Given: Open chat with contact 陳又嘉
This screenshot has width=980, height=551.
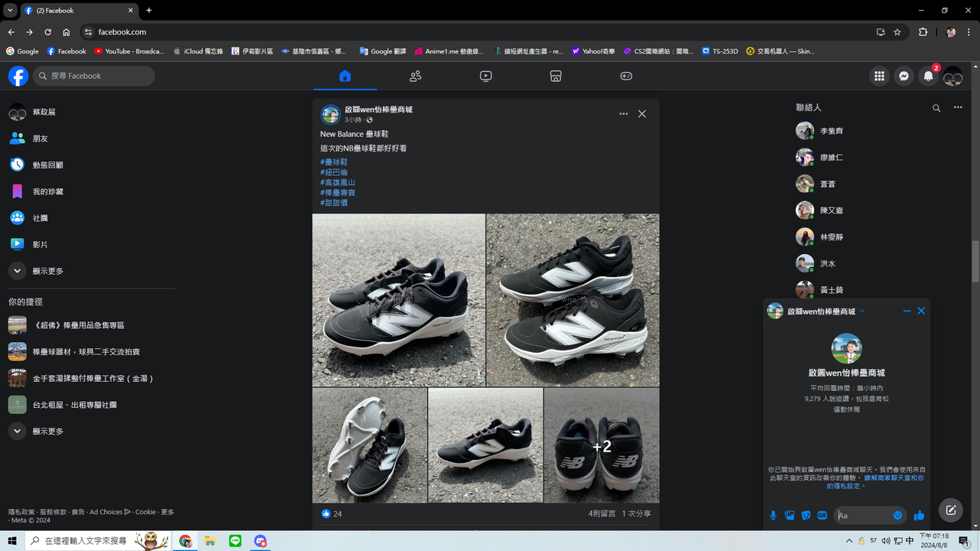Looking at the screenshot, I should [x=880, y=210].
